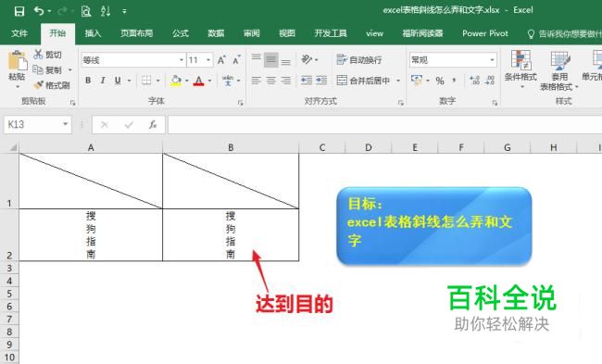Center text horizontally icon
602x364 pixels.
point(271,81)
